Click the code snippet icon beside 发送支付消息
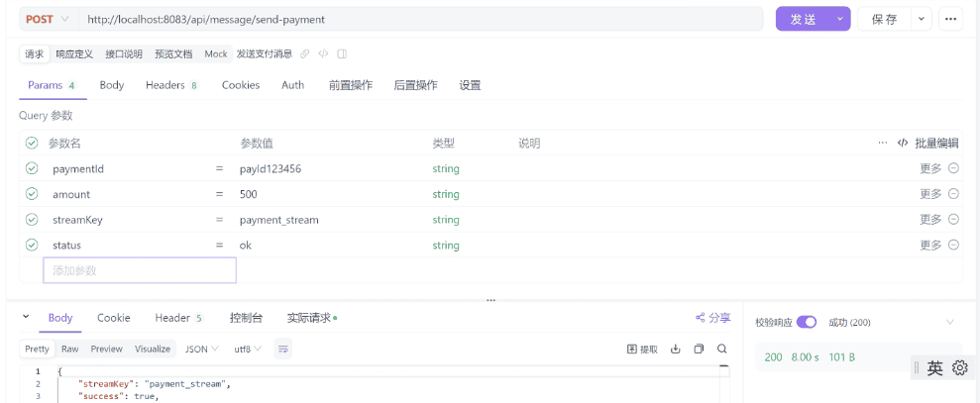The height and width of the screenshot is (403, 980). pyautogui.click(x=323, y=53)
